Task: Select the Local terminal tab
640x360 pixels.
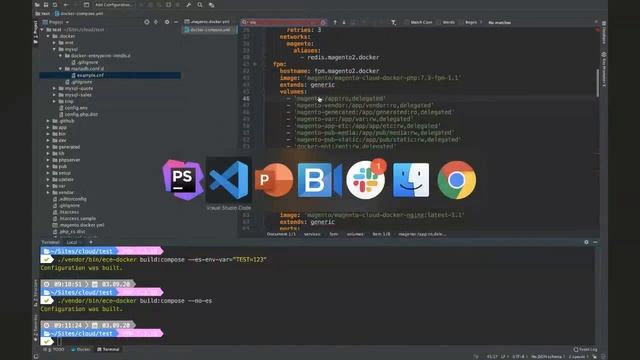Action: point(72,242)
